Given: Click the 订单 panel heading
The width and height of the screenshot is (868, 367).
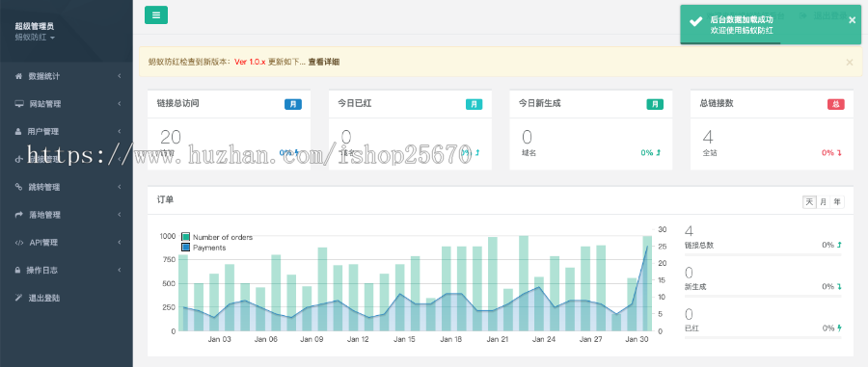Looking at the screenshot, I should click(x=165, y=199).
